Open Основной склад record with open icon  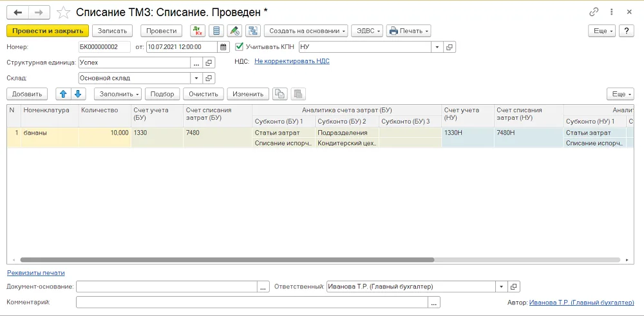(x=209, y=78)
